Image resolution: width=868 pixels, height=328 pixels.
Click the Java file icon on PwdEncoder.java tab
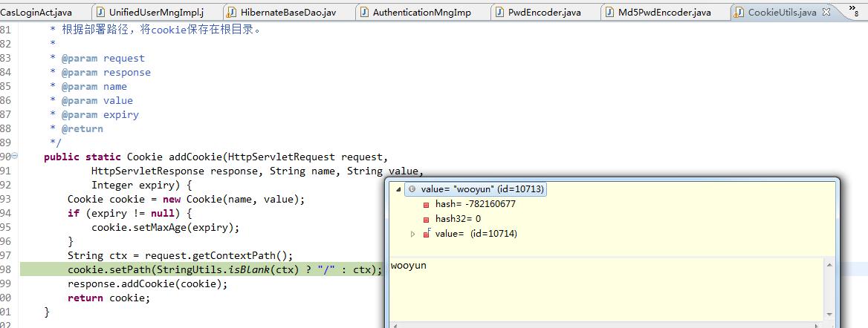click(499, 13)
